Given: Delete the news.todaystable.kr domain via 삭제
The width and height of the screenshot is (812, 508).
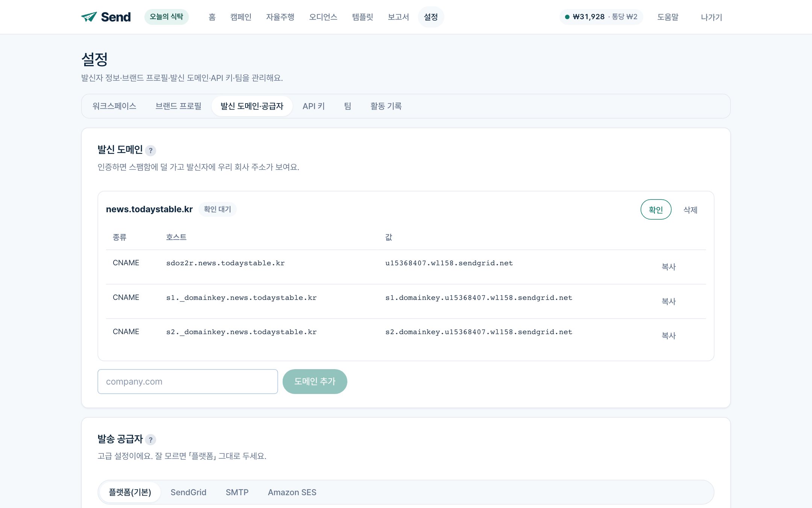Looking at the screenshot, I should [691, 210].
